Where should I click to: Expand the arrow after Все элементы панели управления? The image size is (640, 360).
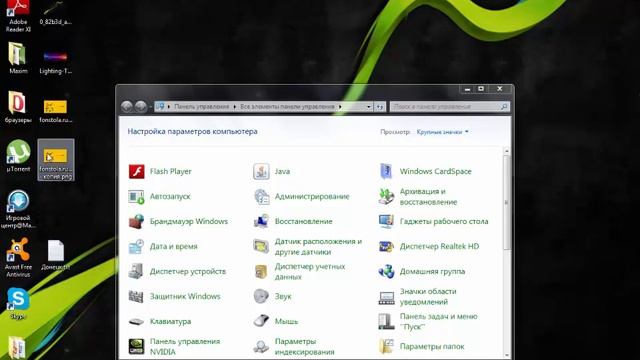tap(340, 107)
